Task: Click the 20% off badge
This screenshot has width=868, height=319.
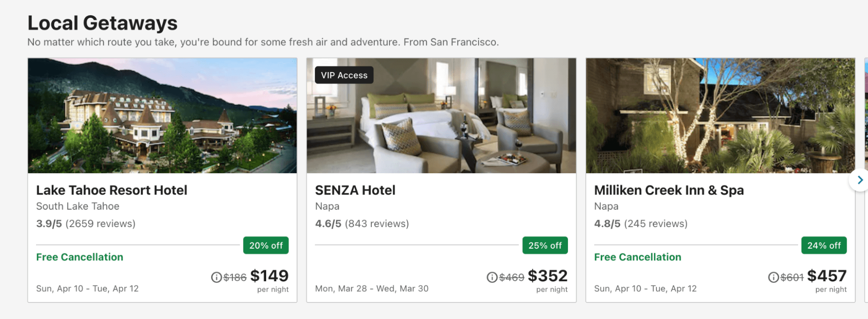Action: [266, 246]
